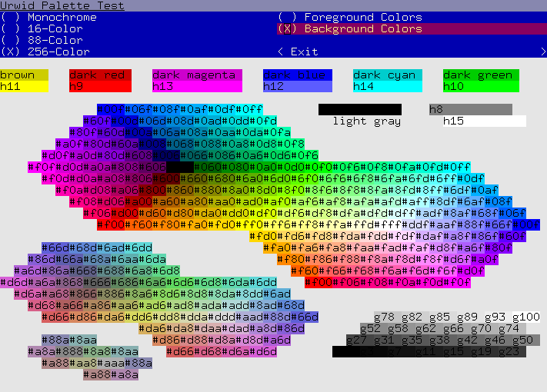This screenshot has width=547, height=392.
Task: Click the yellow h11 swatch
Action: (x=24, y=86)
